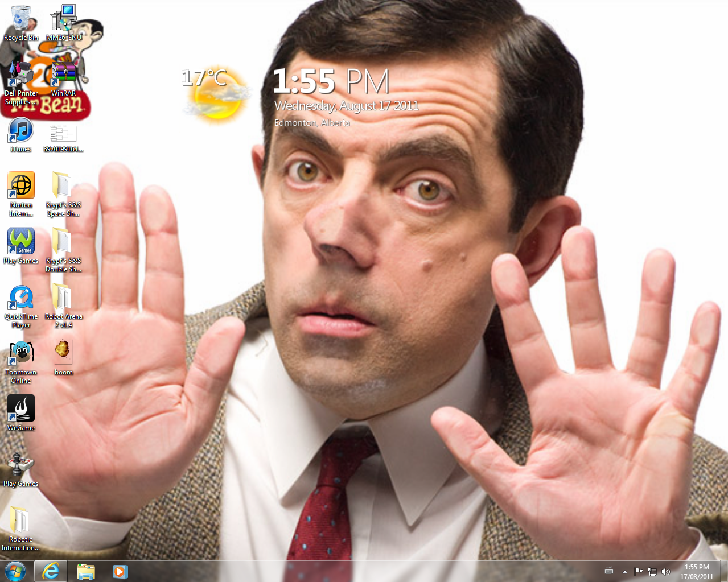Click the 1:55 PM desktop clock gadget
The image size is (728, 582).
331,81
